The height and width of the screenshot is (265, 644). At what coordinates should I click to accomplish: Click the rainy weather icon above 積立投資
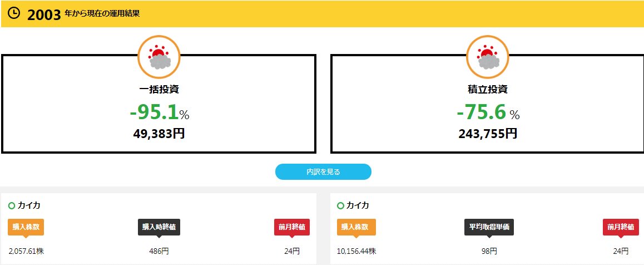coord(488,57)
